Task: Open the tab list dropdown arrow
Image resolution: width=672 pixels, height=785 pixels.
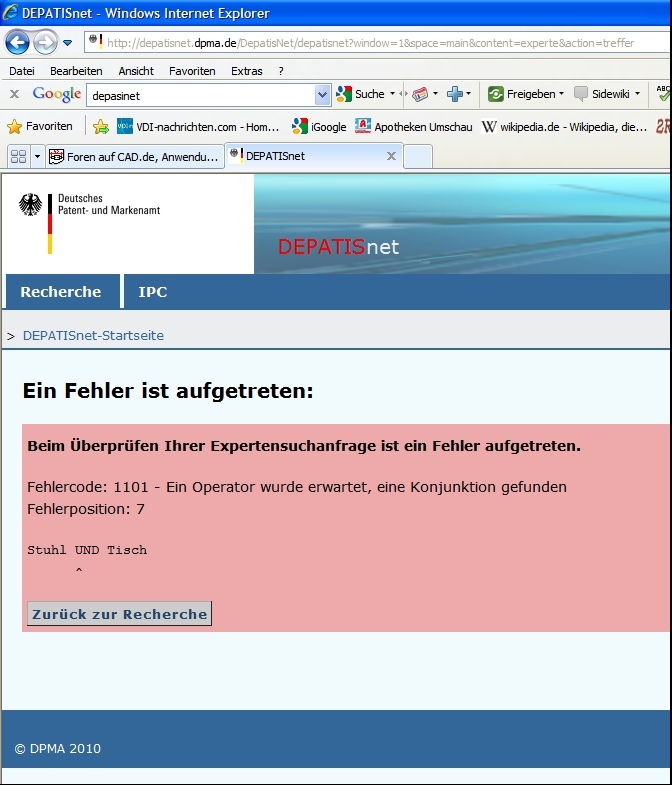Action: [37, 157]
